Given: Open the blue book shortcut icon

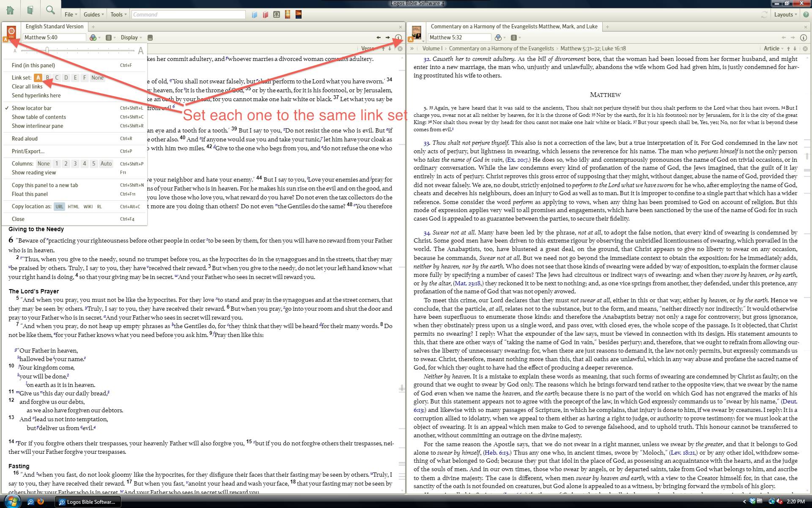Looking at the screenshot, I should 255,14.
